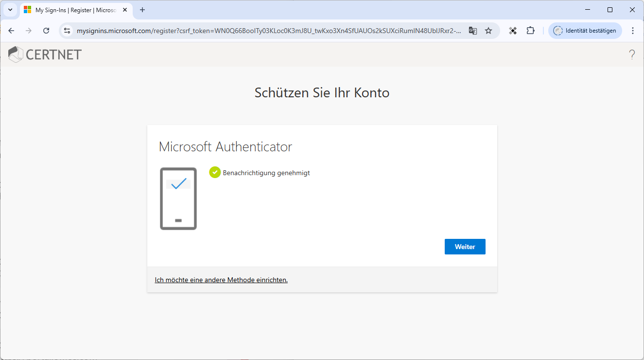Click the help question mark icon

coord(632,54)
